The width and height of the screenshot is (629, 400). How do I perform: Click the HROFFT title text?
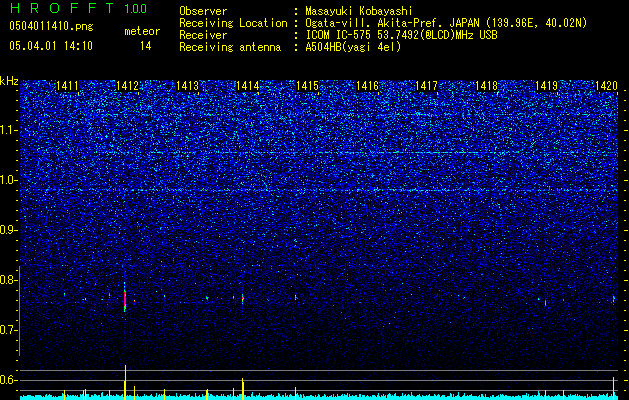pyautogui.click(x=62, y=8)
